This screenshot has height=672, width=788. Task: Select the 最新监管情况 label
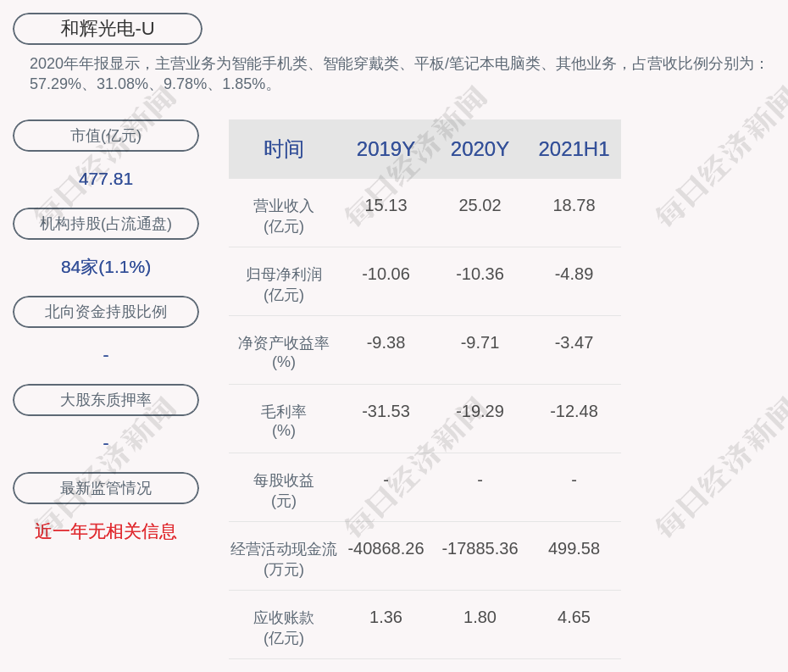[106, 488]
